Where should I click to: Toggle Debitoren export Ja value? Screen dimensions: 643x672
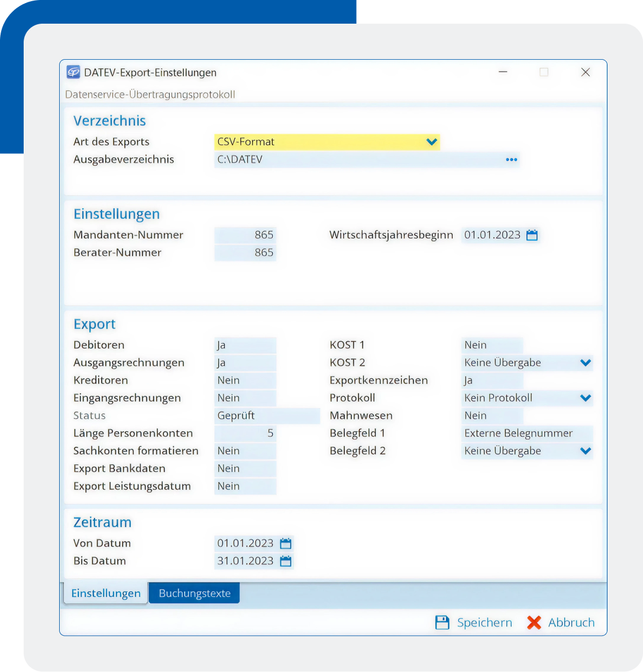click(x=245, y=345)
